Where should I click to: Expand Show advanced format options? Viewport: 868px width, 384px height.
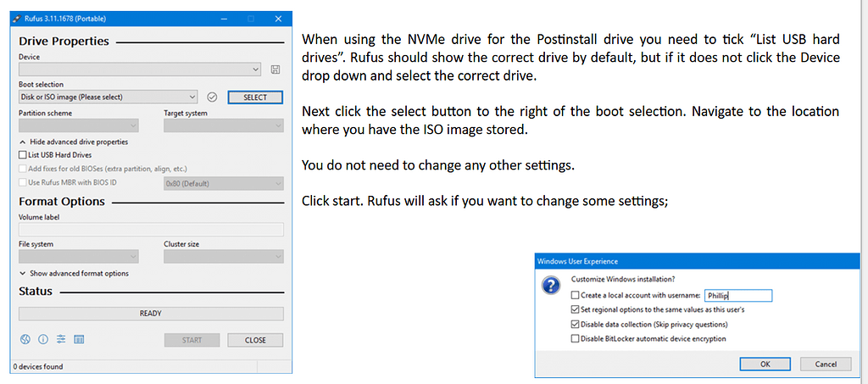point(74,274)
